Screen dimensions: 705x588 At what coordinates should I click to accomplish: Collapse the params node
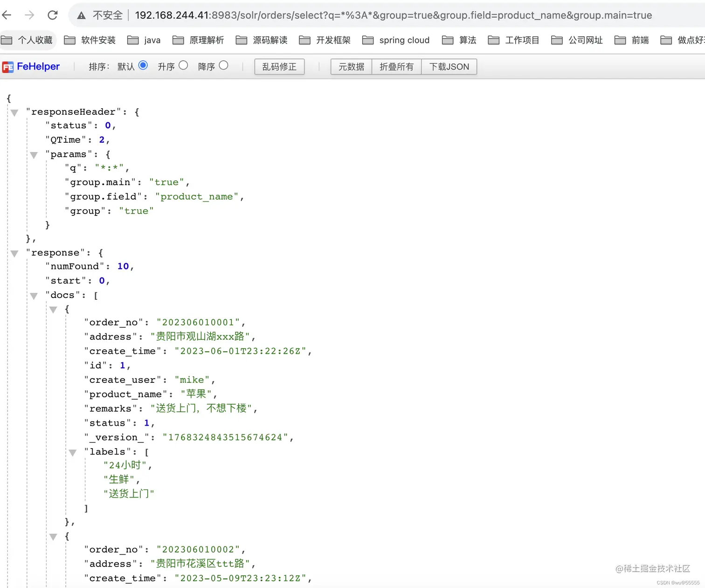34,155
